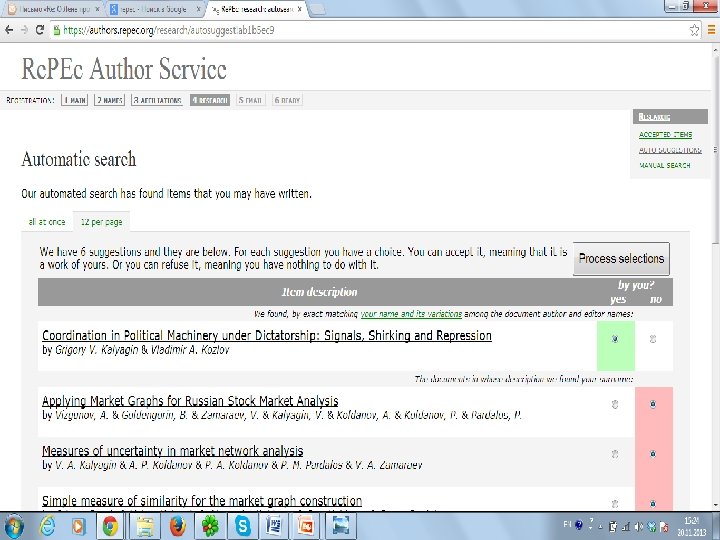Open Manual Search in side menu
Viewport: 720px width, 540px height.
[x=664, y=165]
